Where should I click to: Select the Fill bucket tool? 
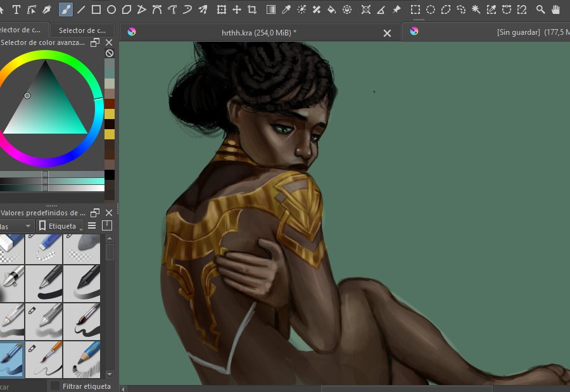click(x=332, y=9)
